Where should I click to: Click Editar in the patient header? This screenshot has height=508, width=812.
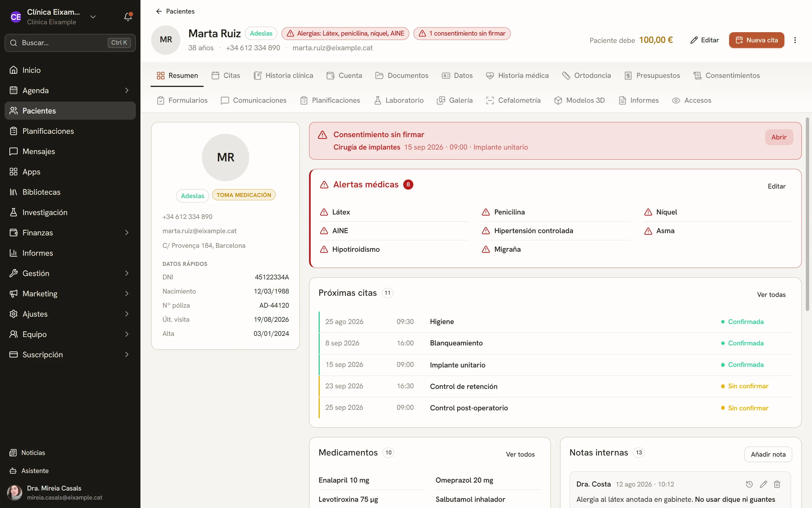pyautogui.click(x=705, y=40)
